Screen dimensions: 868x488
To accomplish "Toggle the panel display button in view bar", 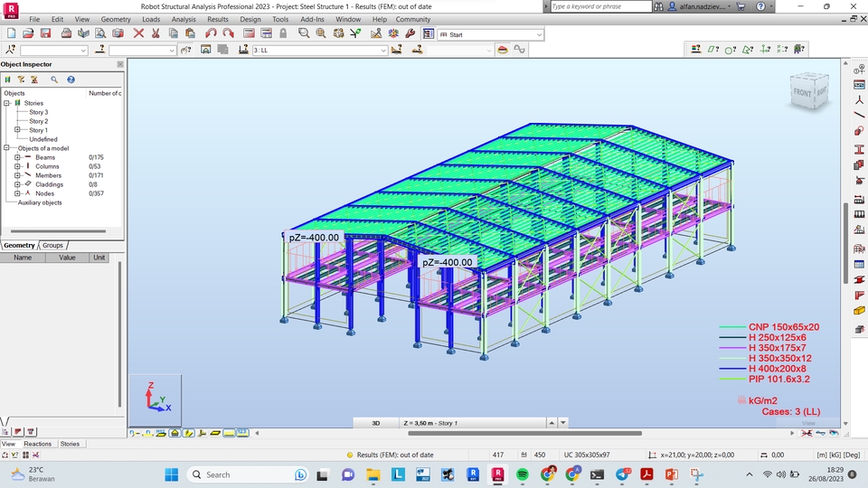I will pos(215,433).
